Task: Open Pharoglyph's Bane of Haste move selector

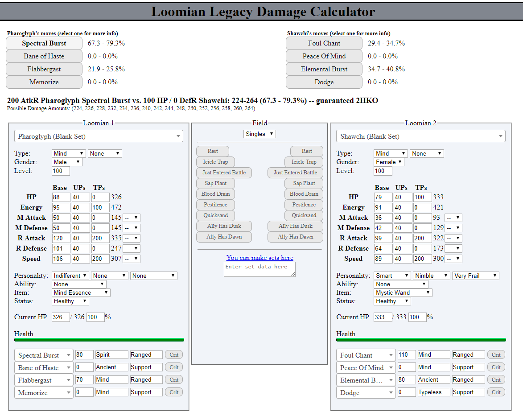Action: (x=44, y=368)
